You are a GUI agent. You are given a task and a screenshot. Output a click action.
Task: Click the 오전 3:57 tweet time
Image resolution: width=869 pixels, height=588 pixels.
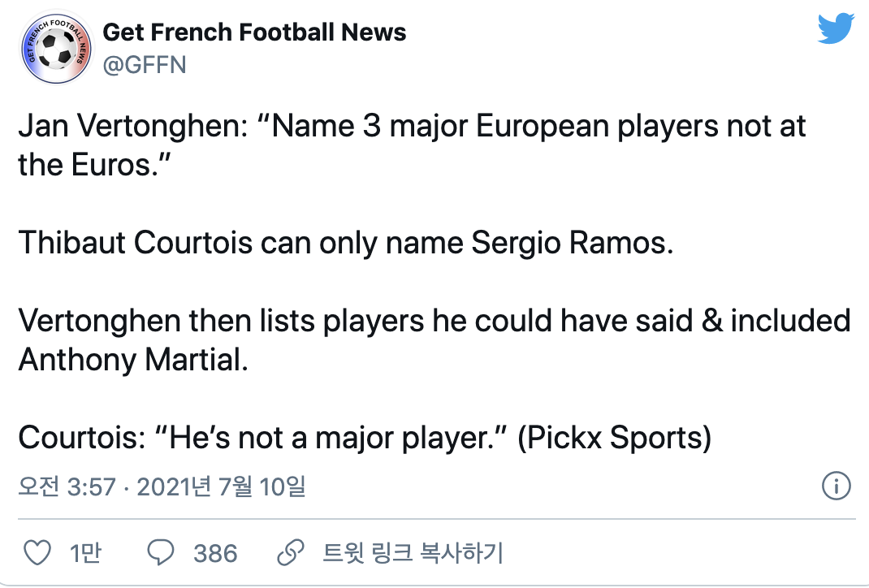69,487
